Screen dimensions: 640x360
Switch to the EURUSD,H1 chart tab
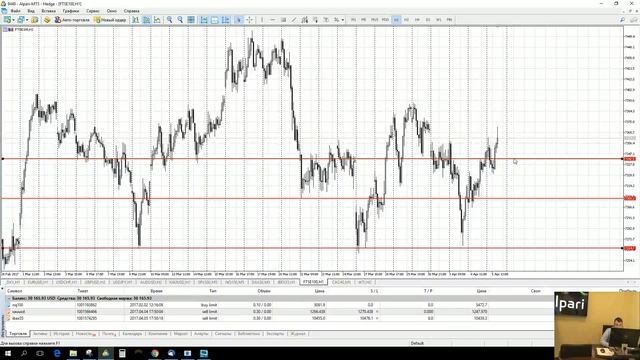pyautogui.click(x=38, y=282)
